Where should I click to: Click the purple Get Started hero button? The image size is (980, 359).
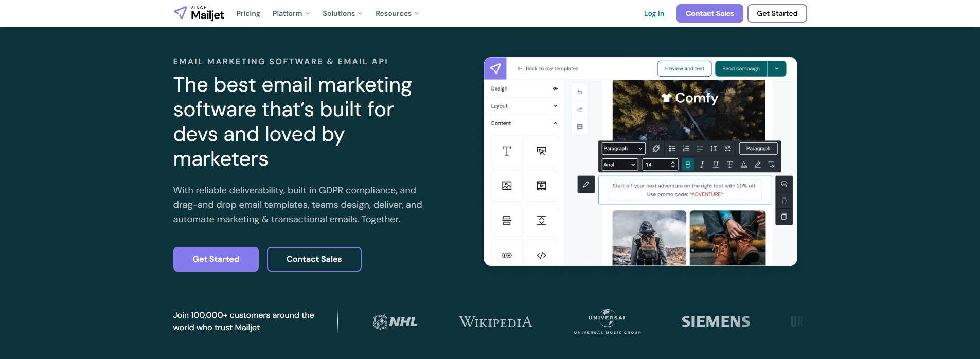[x=216, y=259]
